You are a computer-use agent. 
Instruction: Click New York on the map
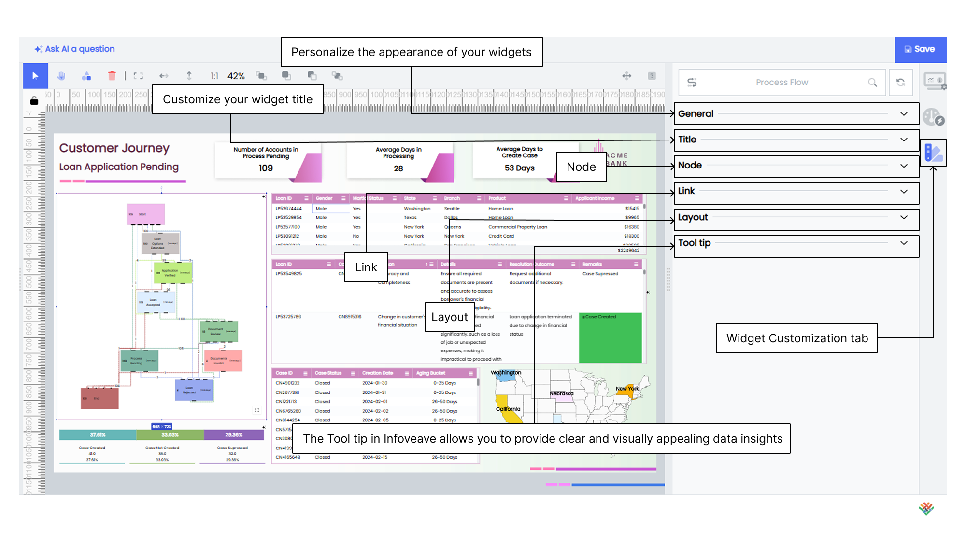point(627,389)
